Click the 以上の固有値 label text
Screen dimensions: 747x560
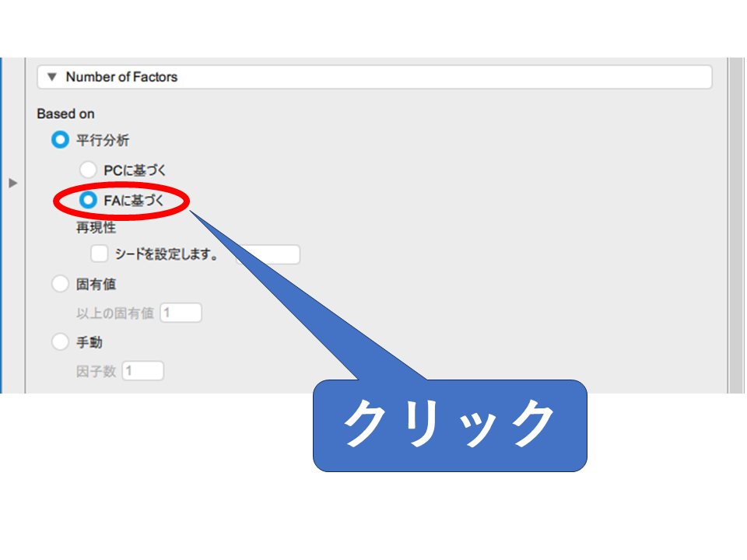click(x=115, y=314)
